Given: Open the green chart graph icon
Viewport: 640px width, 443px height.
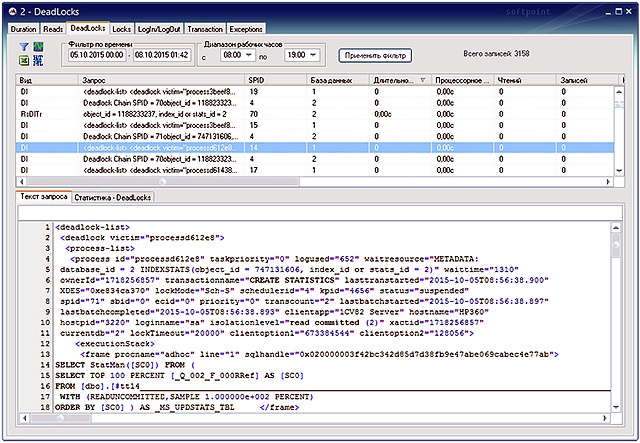Looking at the screenshot, I should coord(38,47).
